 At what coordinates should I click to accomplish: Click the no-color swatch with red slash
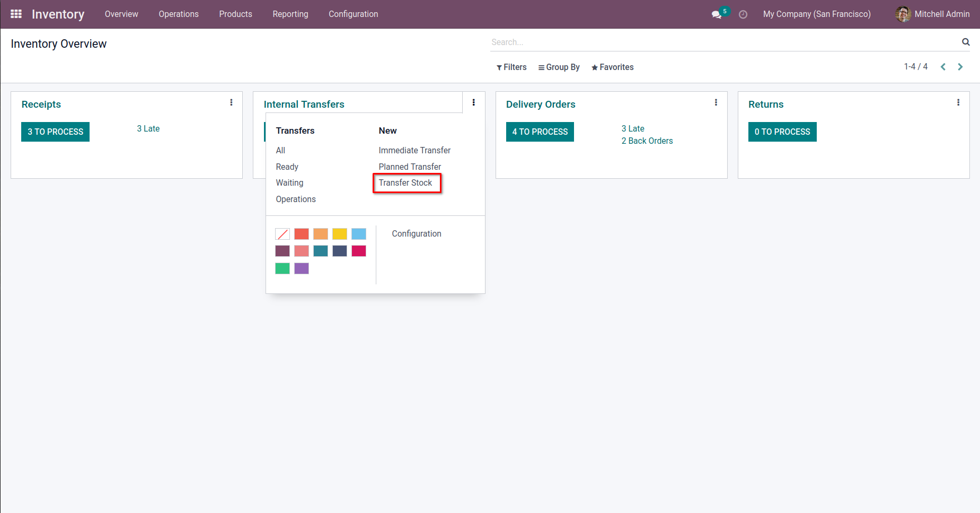pyautogui.click(x=282, y=234)
